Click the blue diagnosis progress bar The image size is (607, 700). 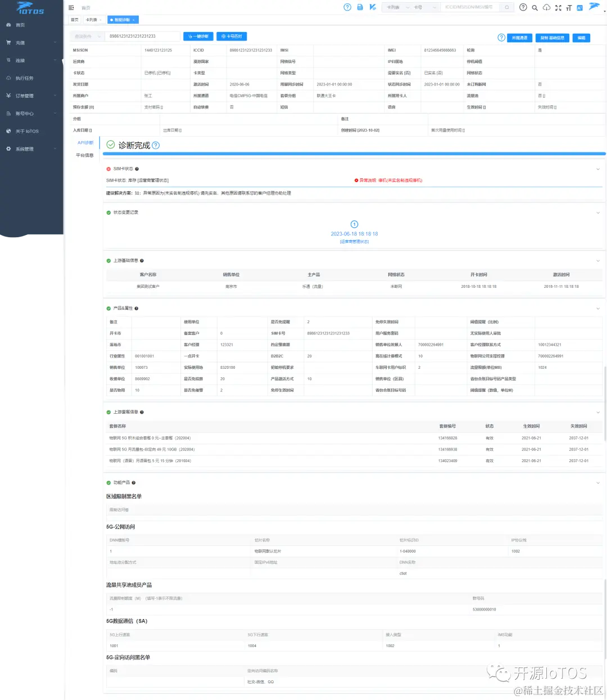click(x=354, y=153)
